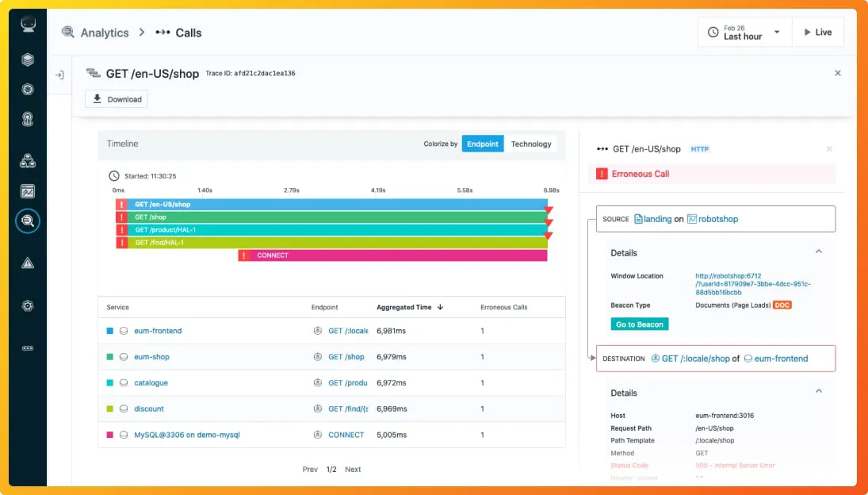Open the third sidebar icon with keyhole shape

pos(28,119)
